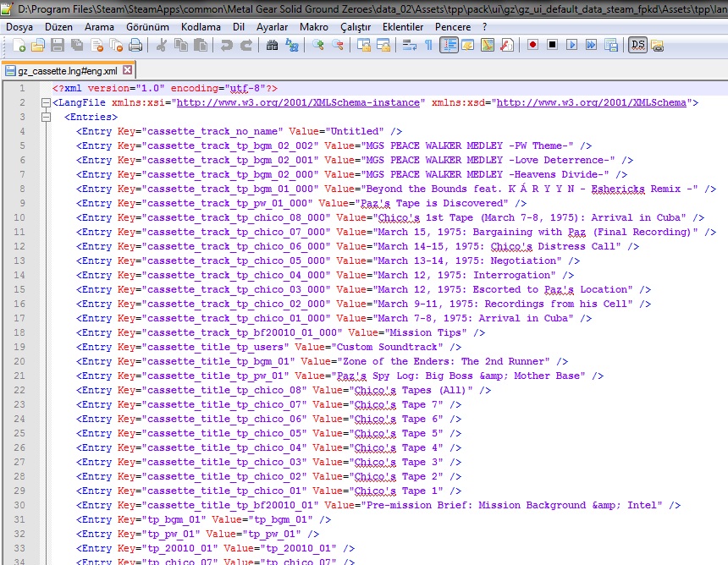The width and height of the screenshot is (728, 565).
Task: Toggle indent guide display
Action: tap(449, 45)
